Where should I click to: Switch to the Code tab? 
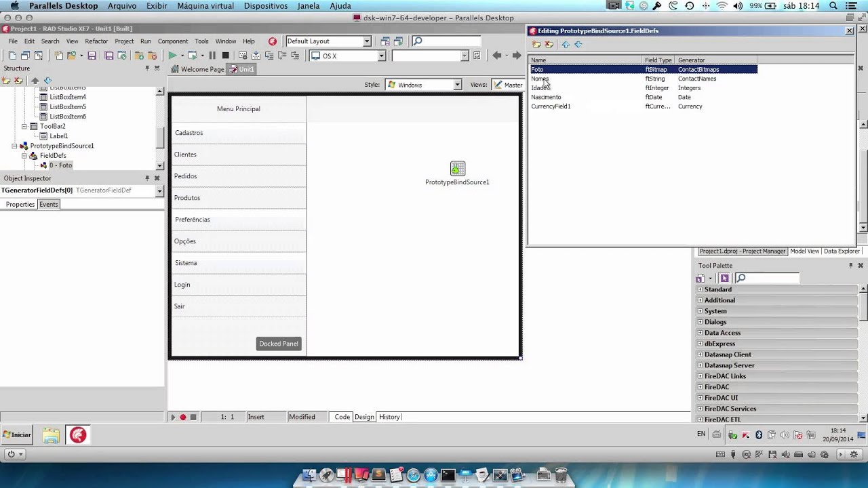click(342, 417)
